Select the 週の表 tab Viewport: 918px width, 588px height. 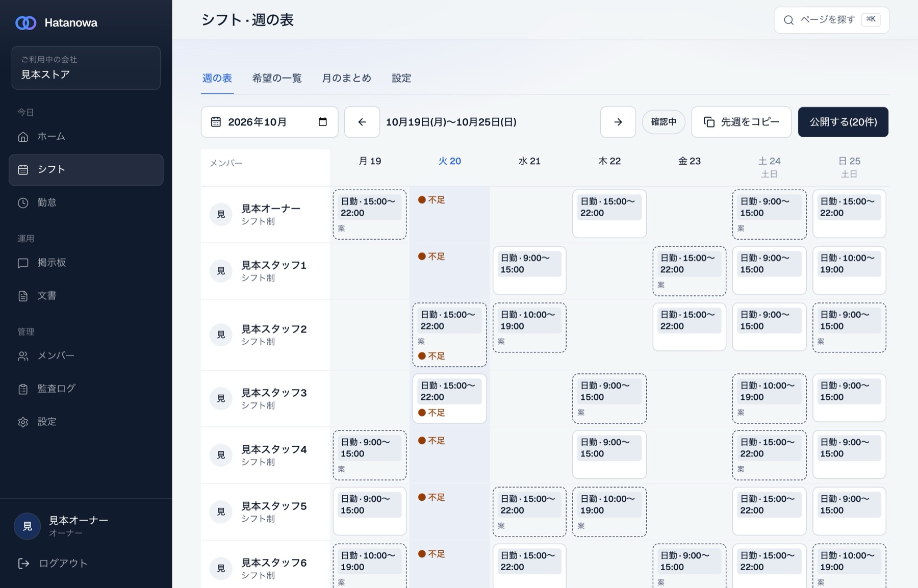tap(217, 79)
